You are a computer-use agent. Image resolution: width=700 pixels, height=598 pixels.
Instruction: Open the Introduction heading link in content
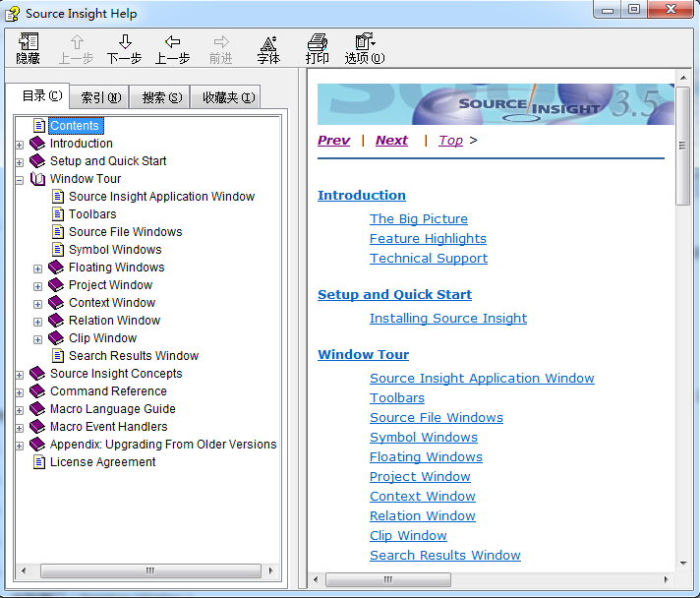coord(361,195)
